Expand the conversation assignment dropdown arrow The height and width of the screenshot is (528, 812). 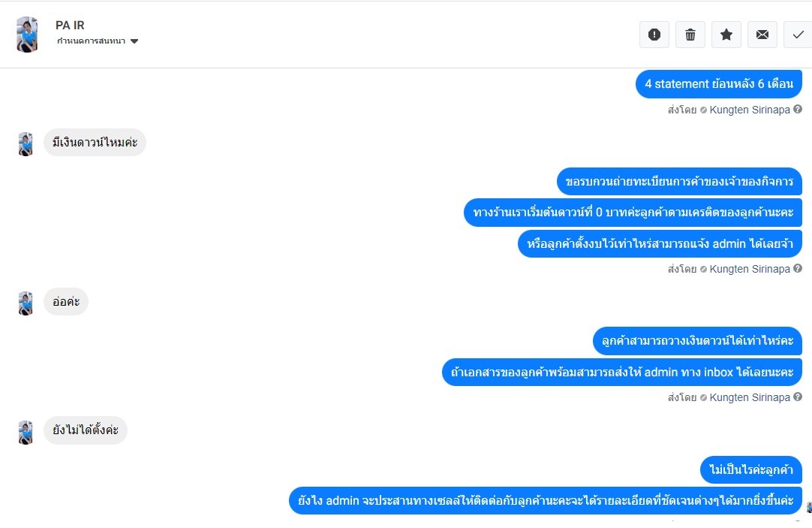coord(134,41)
